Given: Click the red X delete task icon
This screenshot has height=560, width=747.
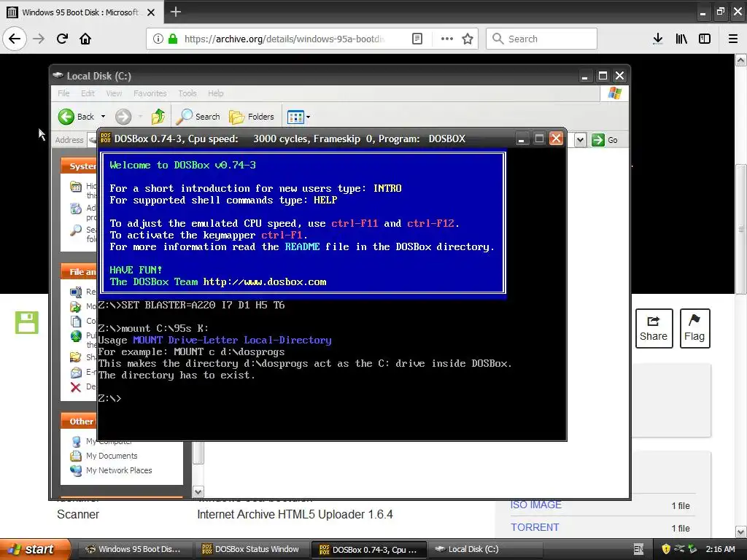Looking at the screenshot, I should (76, 386).
